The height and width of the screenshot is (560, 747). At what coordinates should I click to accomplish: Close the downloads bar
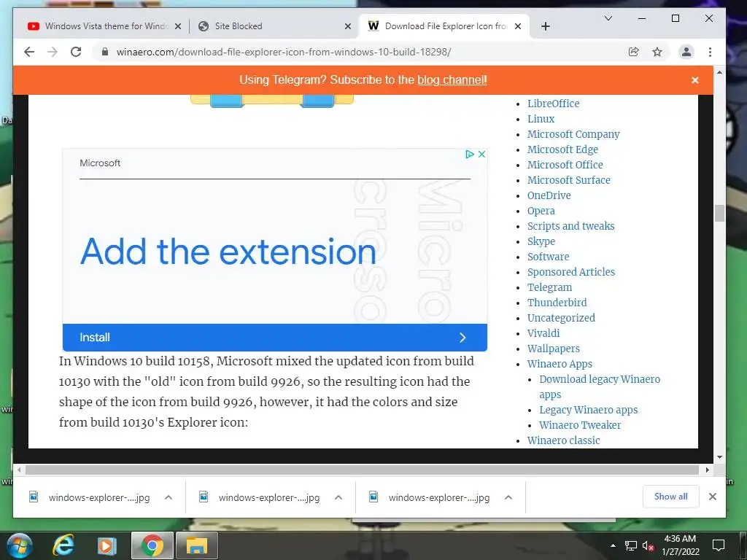[713, 497]
